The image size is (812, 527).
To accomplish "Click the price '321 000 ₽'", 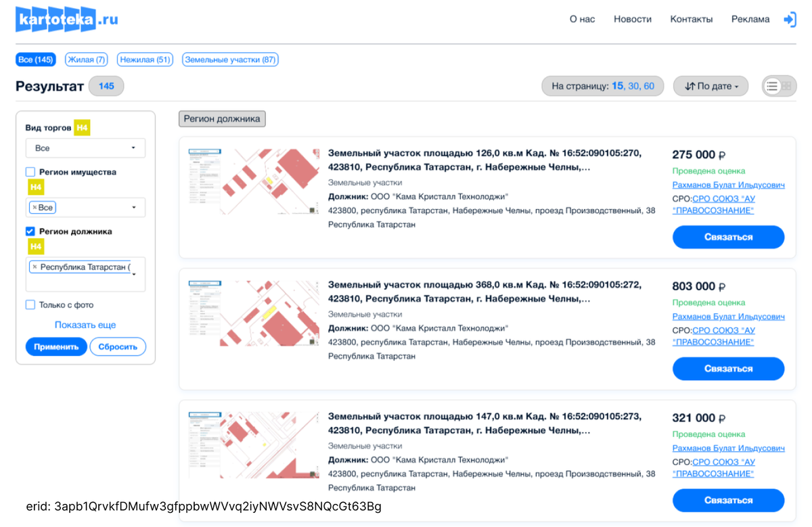I will tap(699, 417).
